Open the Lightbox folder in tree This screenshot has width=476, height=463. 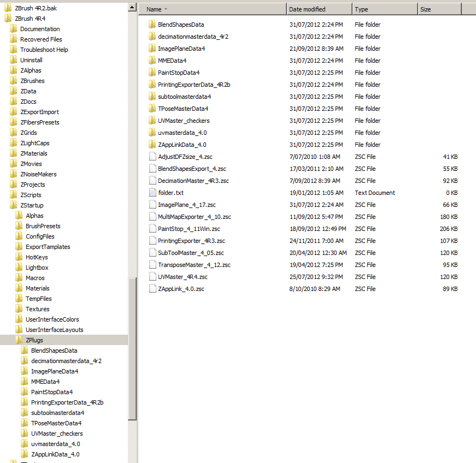coord(37,268)
